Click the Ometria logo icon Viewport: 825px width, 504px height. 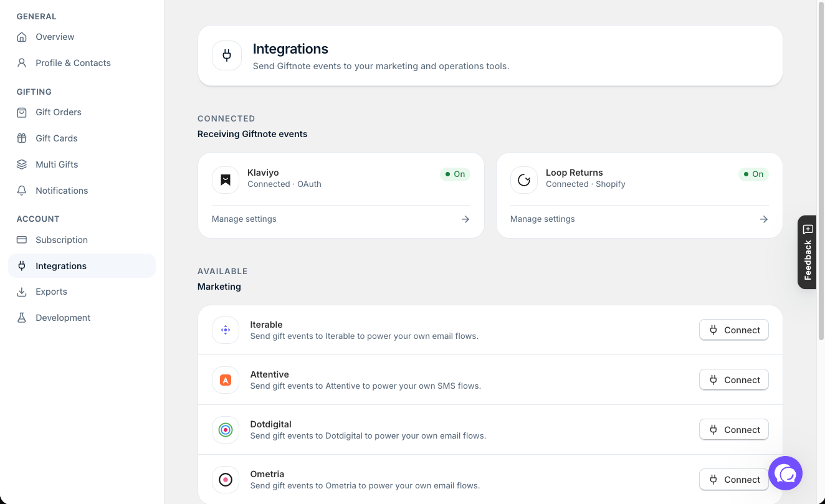click(x=226, y=480)
